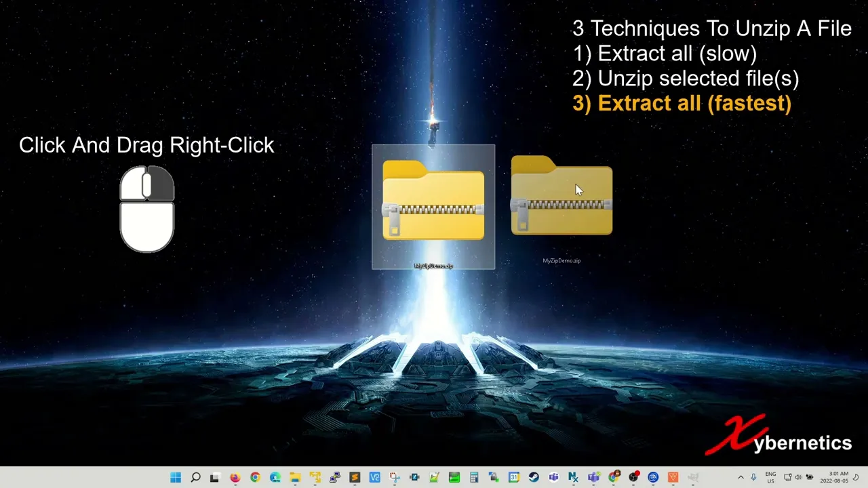Open the Windows Start menu
Viewport: 868px width, 488px height.
point(176,477)
